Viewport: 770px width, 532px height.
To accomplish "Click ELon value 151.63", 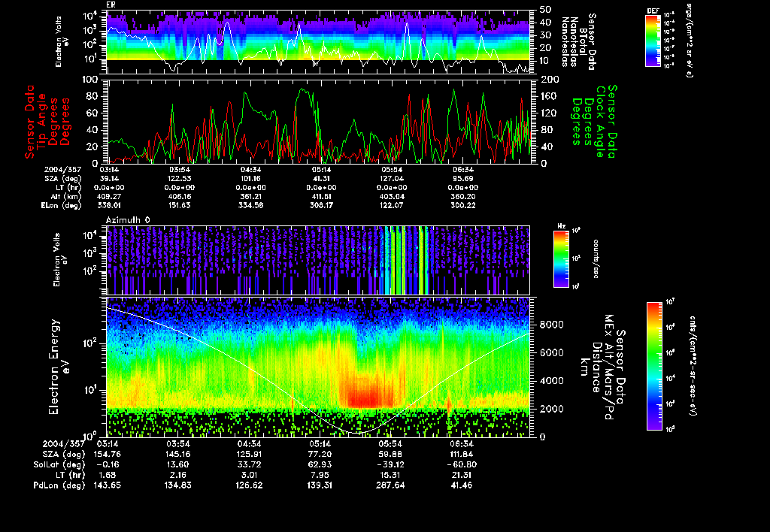I will [x=179, y=205].
